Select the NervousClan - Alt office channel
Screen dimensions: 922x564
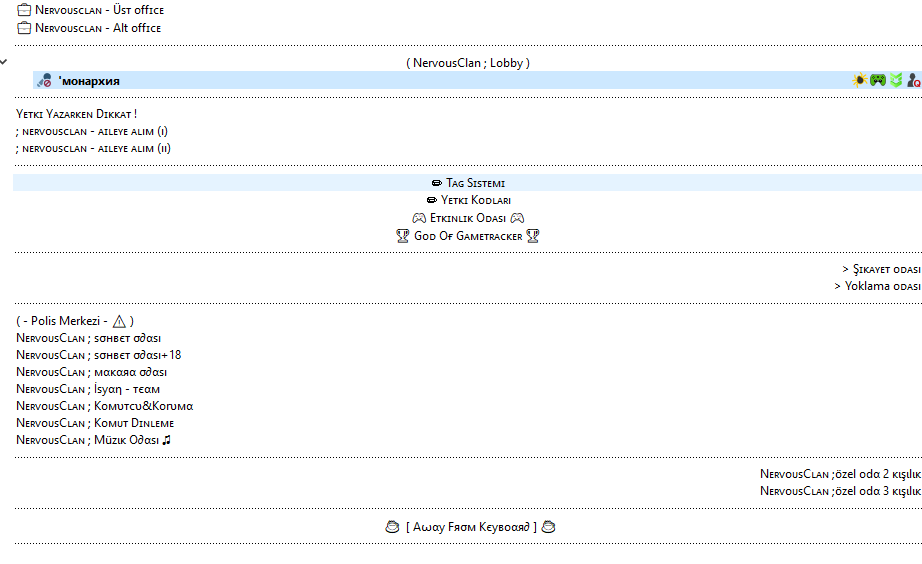[98, 28]
